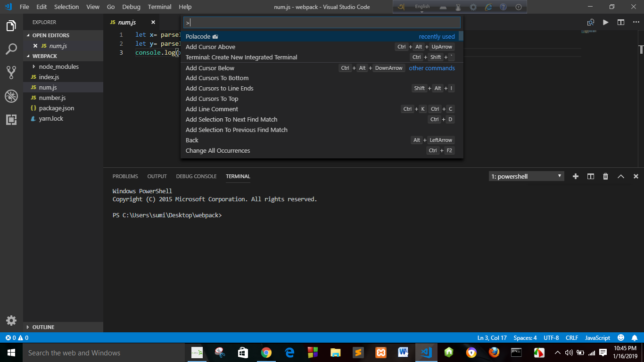644x362 pixels.
Task: Open the notifications bell in the status bar
Action: pyautogui.click(x=634, y=337)
